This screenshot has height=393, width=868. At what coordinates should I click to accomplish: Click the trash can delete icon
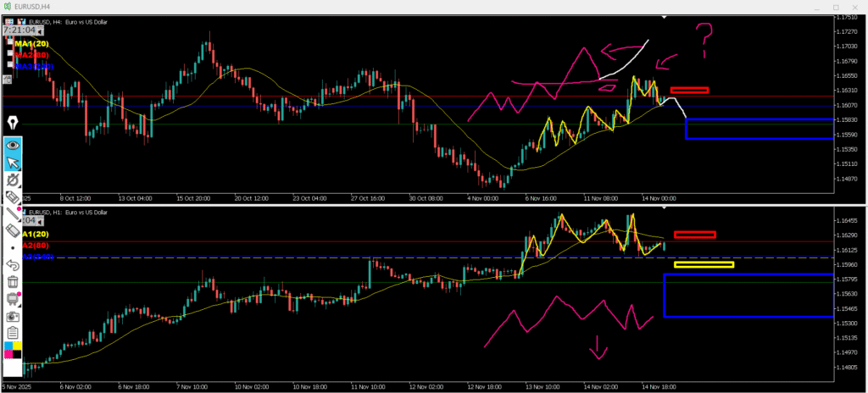[13, 282]
